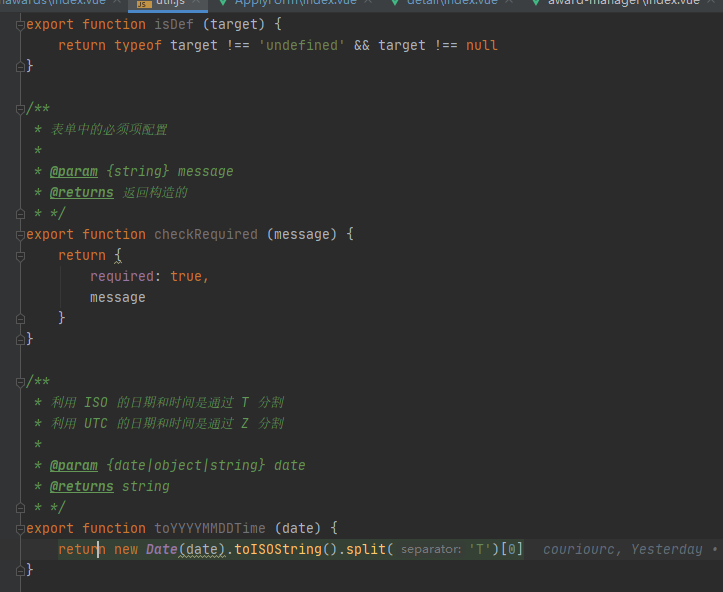Image resolution: width=723 pixels, height=592 pixels.
Task: Fold the checkRequired JSDoc comment block
Action: point(20,108)
